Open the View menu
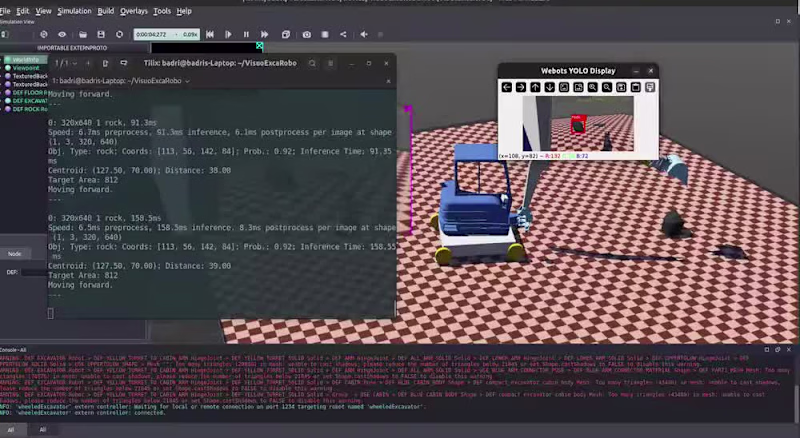The width and height of the screenshot is (800, 438). [43, 11]
